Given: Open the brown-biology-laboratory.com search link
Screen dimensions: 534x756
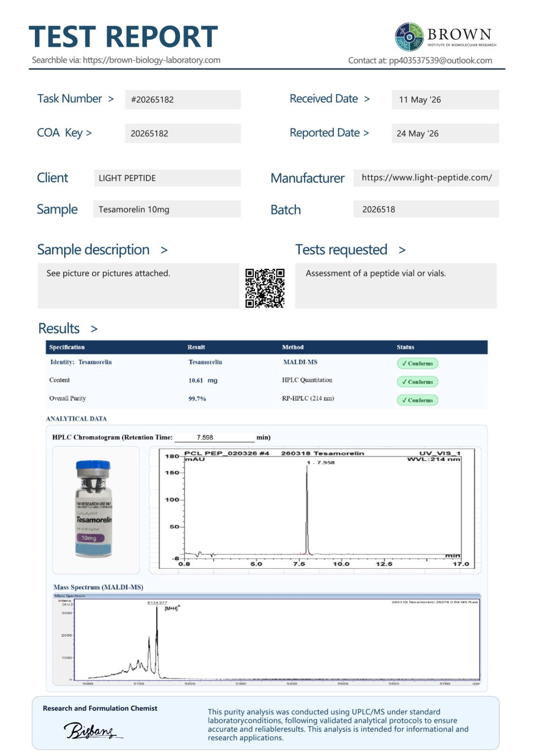Looking at the screenshot, I should point(152,60).
